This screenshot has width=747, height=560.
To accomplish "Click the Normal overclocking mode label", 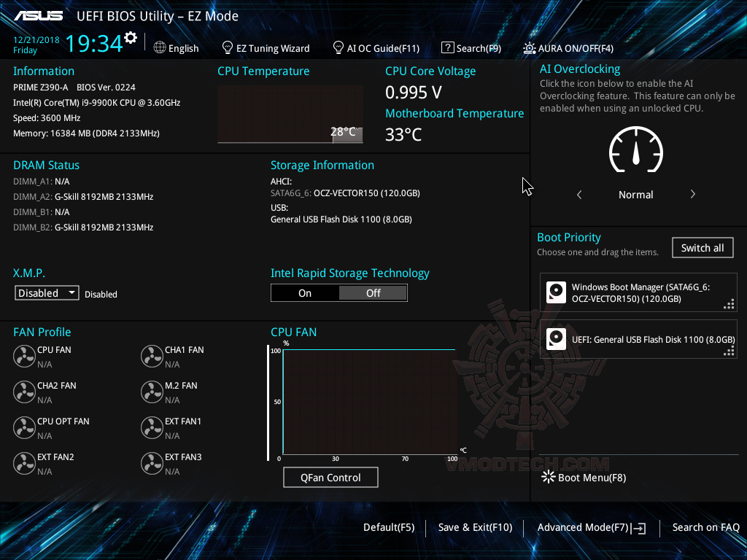I will pyautogui.click(x=635, y=194).
